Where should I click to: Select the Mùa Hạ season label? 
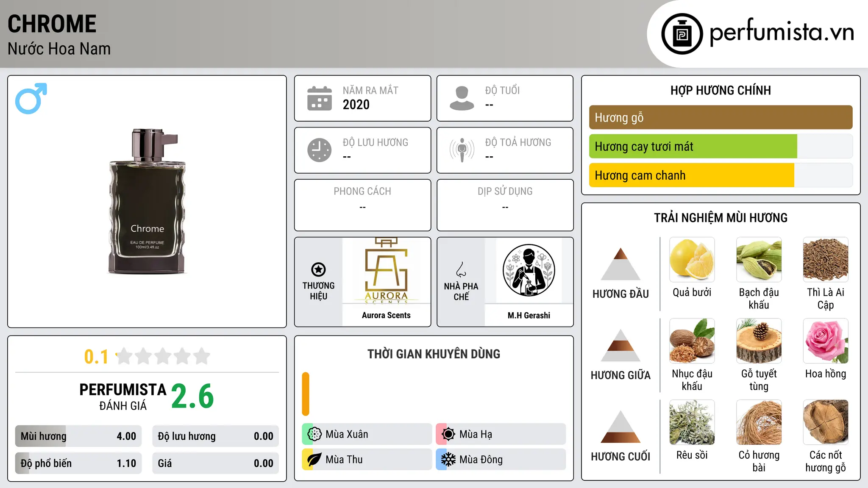[x=476, y=434]
